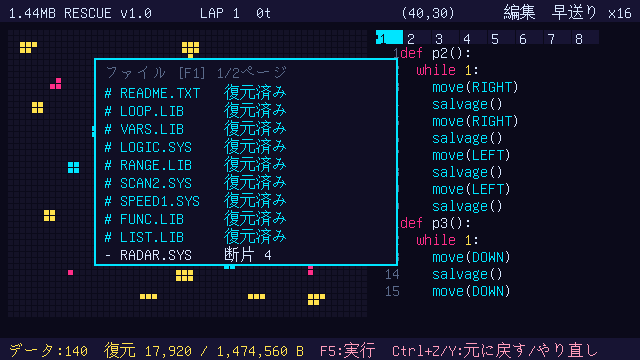Click the 断片 4 status of RADAR.SYS

[x=248, y=255]
